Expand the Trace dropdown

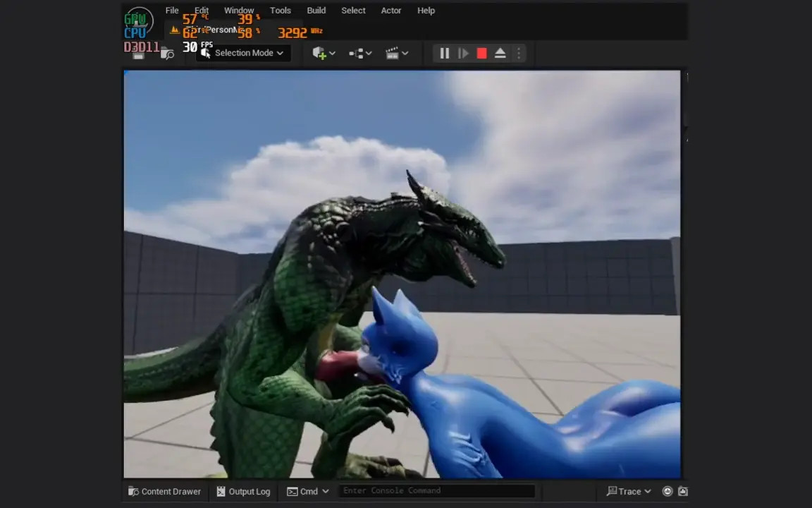click(x=629, y=491)
